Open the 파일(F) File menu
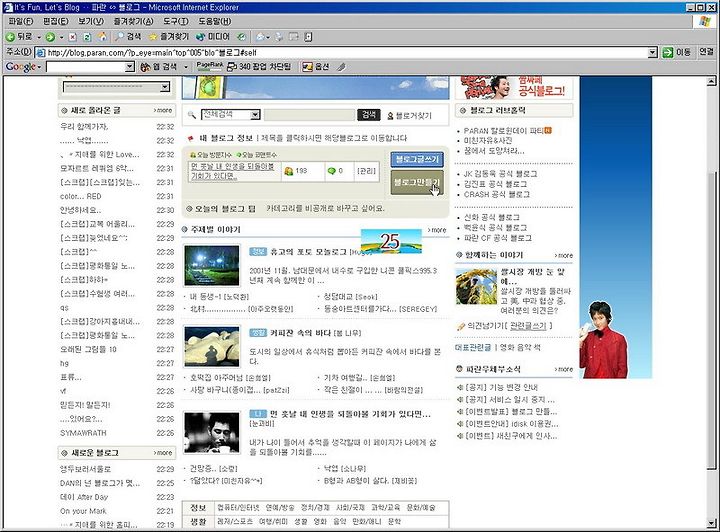This screenshot has height=532, width=720. coord(21,21)
